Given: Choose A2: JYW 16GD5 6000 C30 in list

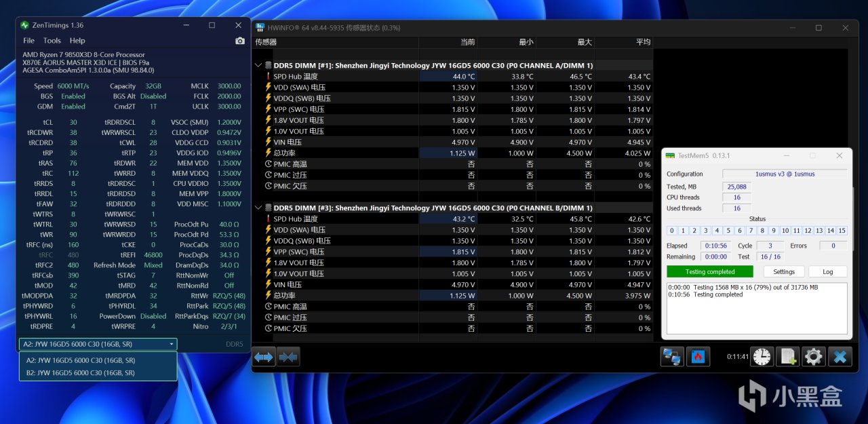Looking at the screenshot, I should coord(81,361).
